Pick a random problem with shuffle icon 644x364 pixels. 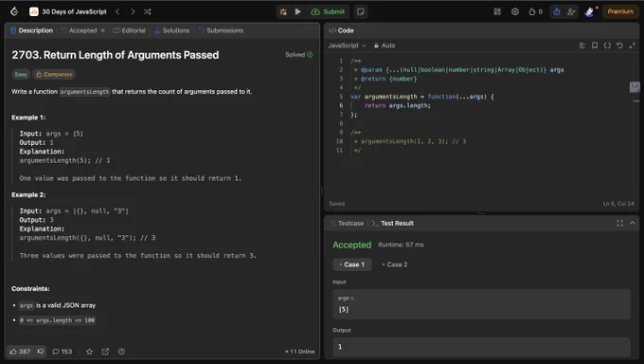[x=148, y=11]
